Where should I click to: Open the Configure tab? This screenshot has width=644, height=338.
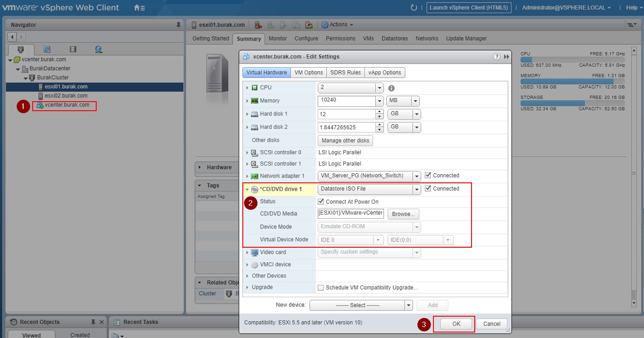(306, 39)
